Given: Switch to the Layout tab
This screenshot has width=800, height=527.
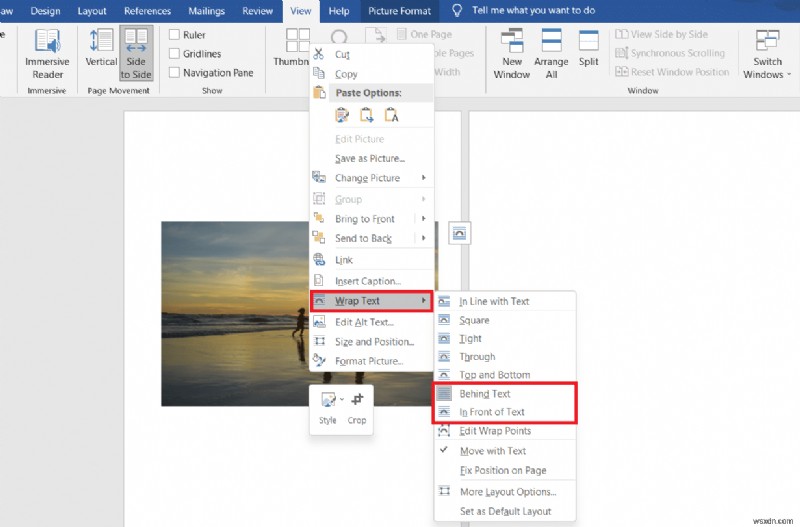Looking at the screenshot, I should click(92, 11).
